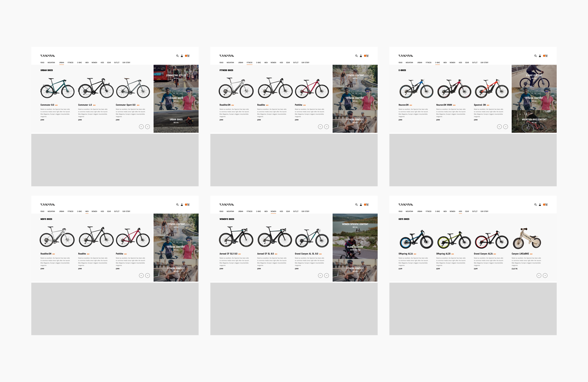Screen dimensions: 588x382
Task: Open the Elena Cecchini Watch Our Film tile
Action: tap(355, 248)
